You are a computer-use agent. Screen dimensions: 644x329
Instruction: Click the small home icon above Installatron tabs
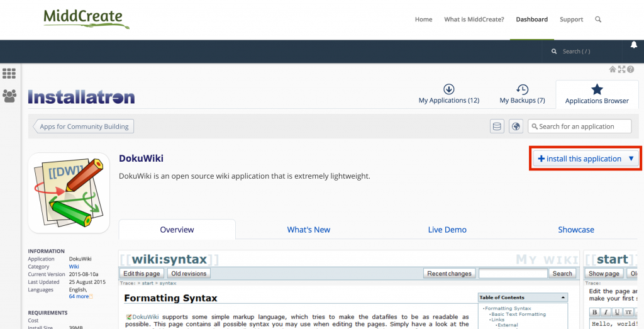click(613, 69)
